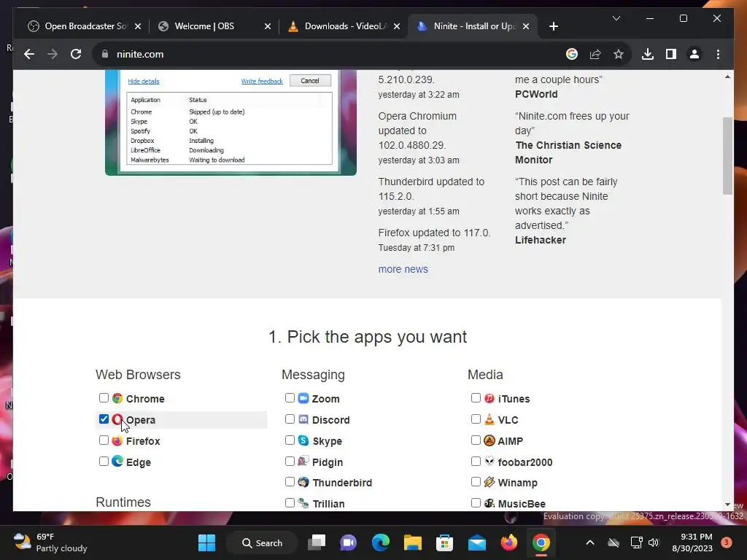
Task: Check the AIMP checkbox
Action: (x=476, y=440)
